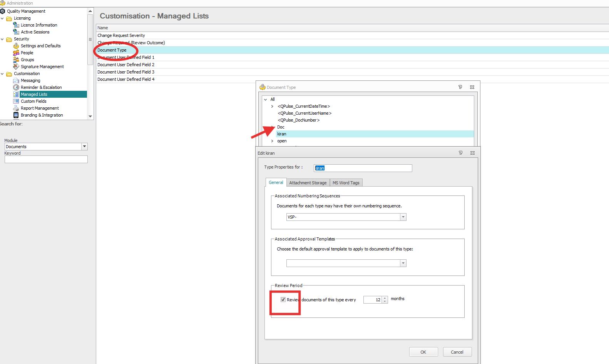Image resolution: width=609 pixels, height=364 pixels.
Task: Click the review months value field
Action: (x=373, y=300)
